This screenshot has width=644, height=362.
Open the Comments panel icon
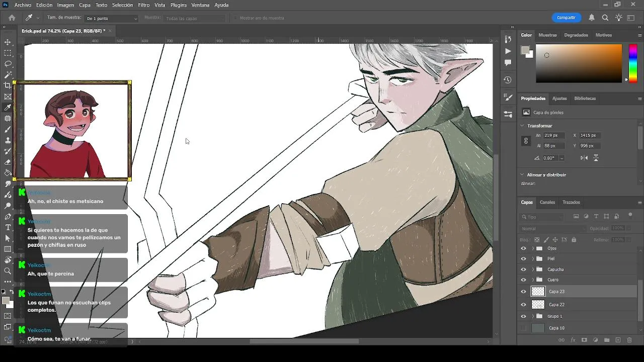(x=508, y=63)
